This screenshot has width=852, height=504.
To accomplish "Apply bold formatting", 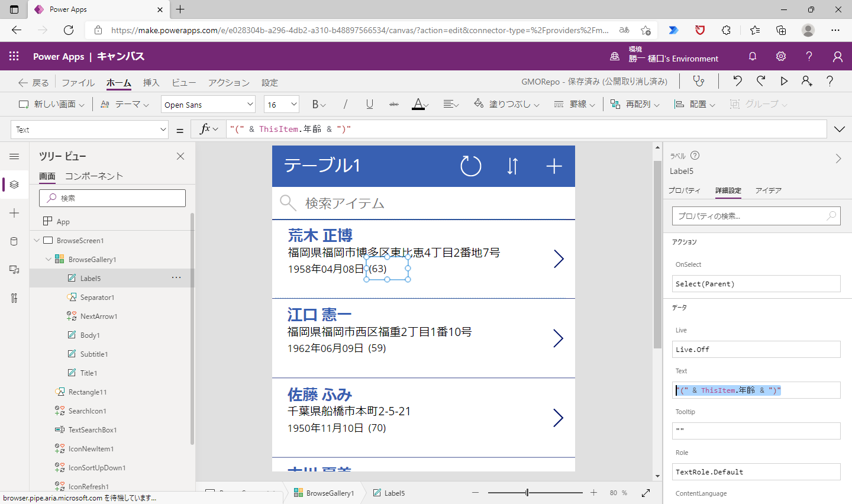I will coord(316,104).
